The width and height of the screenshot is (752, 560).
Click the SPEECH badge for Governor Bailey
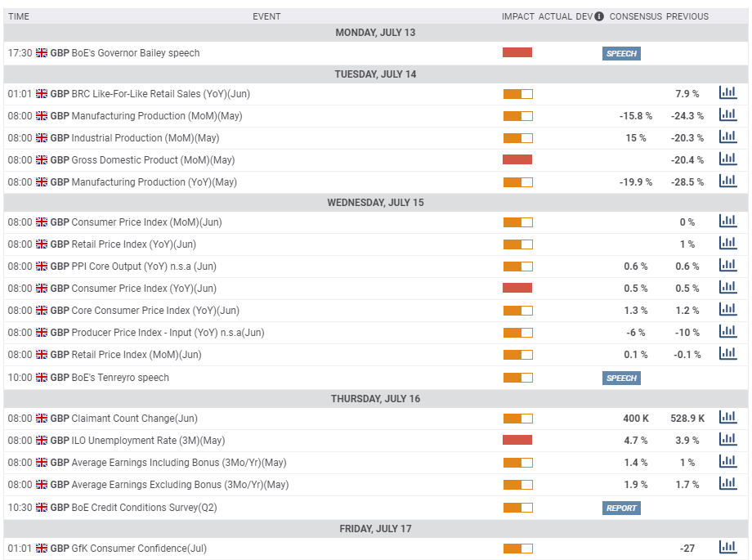pos(621,53)
